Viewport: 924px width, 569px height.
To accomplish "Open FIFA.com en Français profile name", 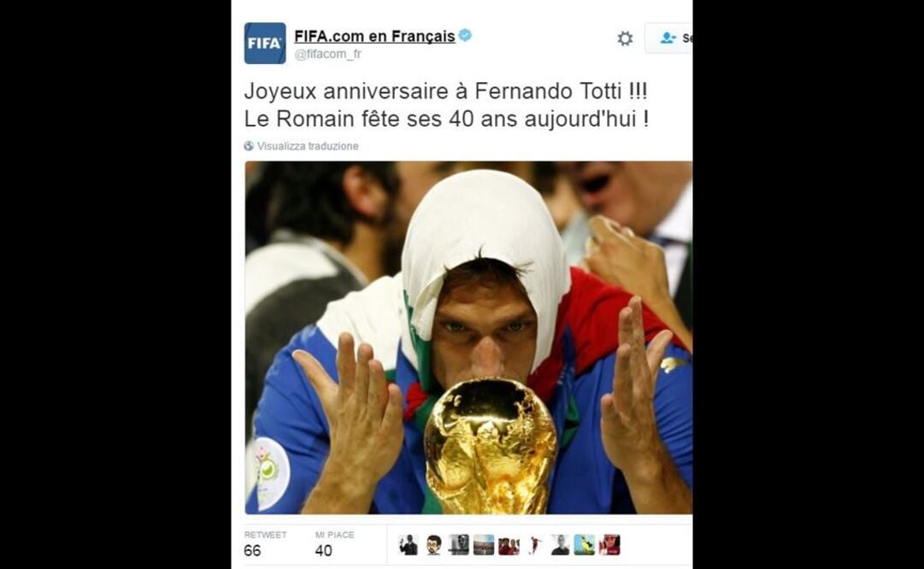I will click(x=374, y=36).
